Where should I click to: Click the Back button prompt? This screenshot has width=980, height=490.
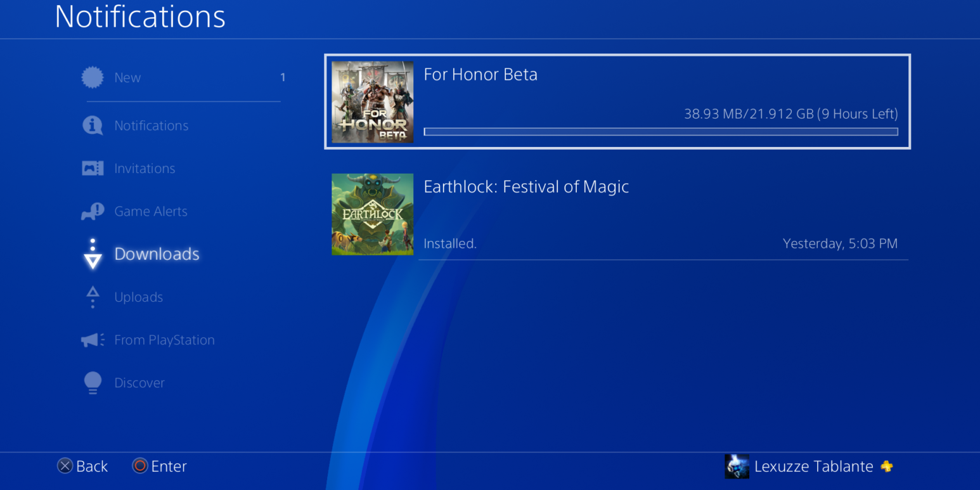point(82,467)
